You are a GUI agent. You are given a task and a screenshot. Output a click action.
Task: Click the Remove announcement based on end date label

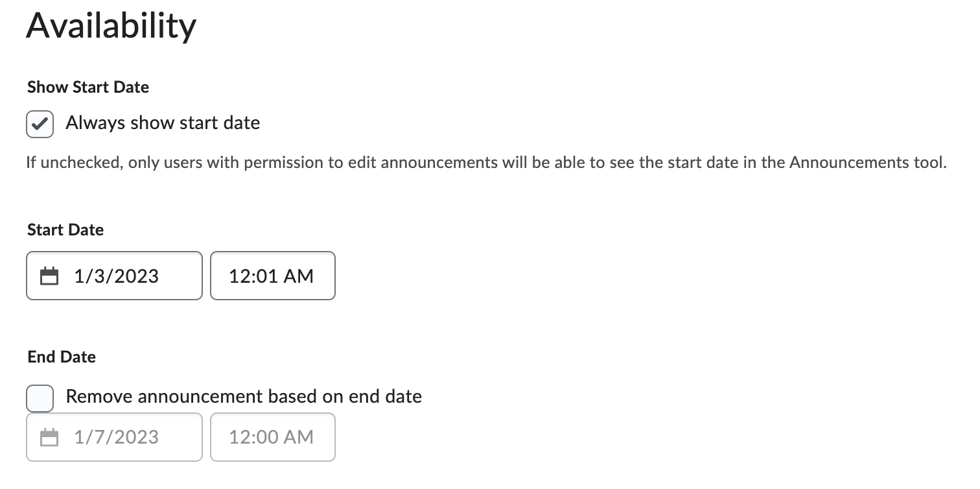[x=245, y=396]
